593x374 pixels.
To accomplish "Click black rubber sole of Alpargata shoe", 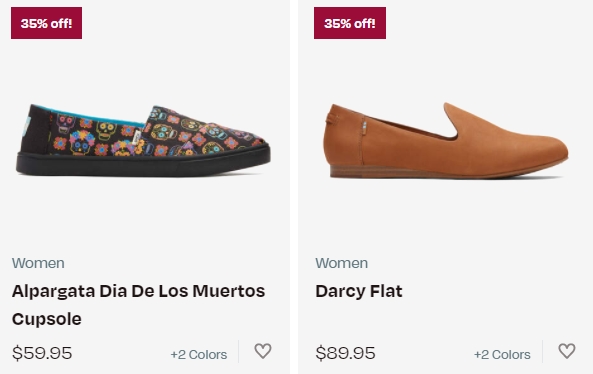I will coord(143,163).
